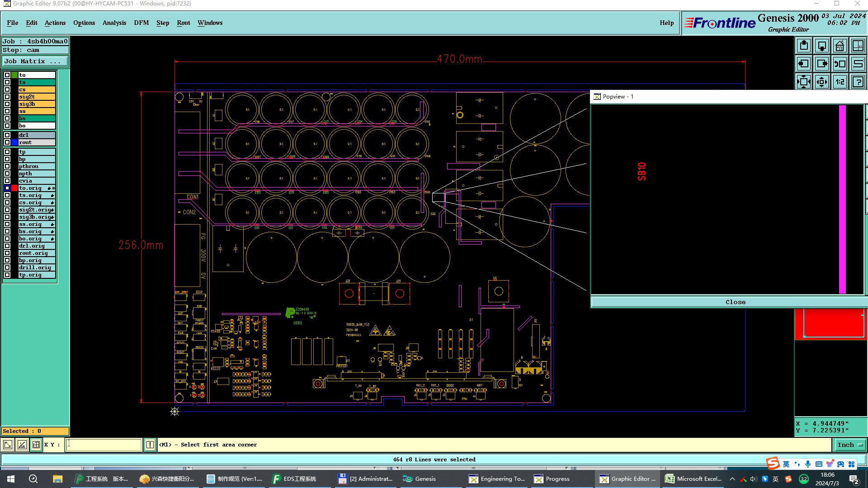The image size is (868, 488).
Task: Click the 1:2 zoom scale icon
Action: (840, 82)
